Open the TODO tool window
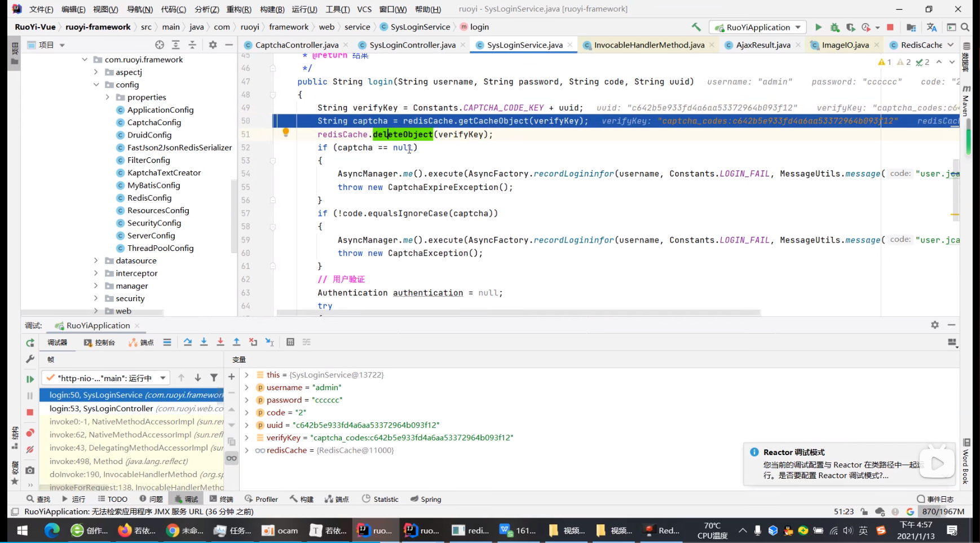This screenshot has width=980, height=543. point(113,499)
